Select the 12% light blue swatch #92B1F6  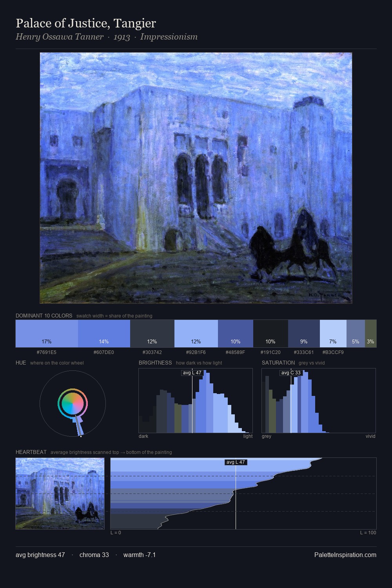196,334
